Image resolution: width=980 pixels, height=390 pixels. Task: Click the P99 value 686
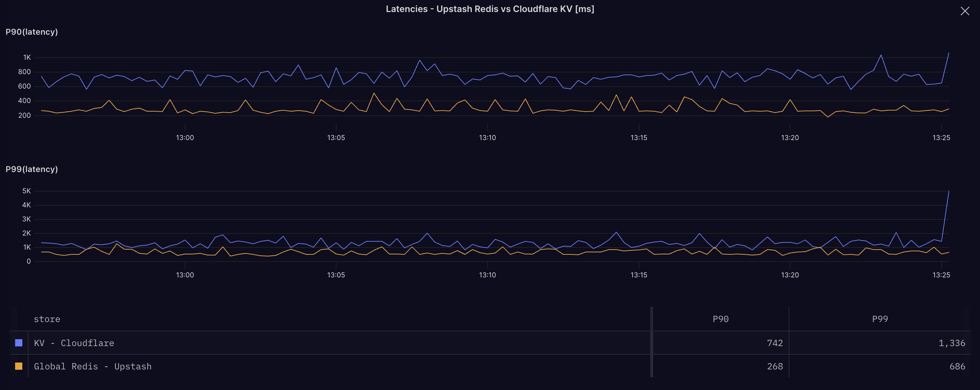click(957, 366)
